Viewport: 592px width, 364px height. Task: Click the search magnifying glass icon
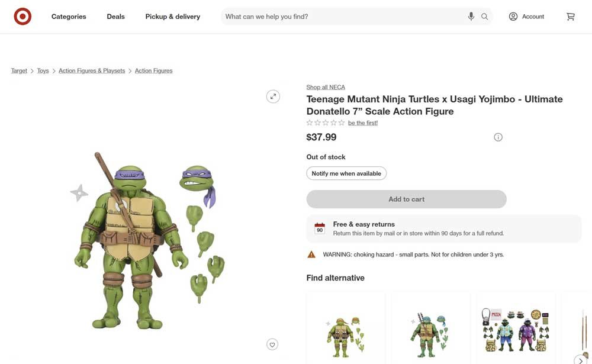pyautogui.click(x=484, y=16)
